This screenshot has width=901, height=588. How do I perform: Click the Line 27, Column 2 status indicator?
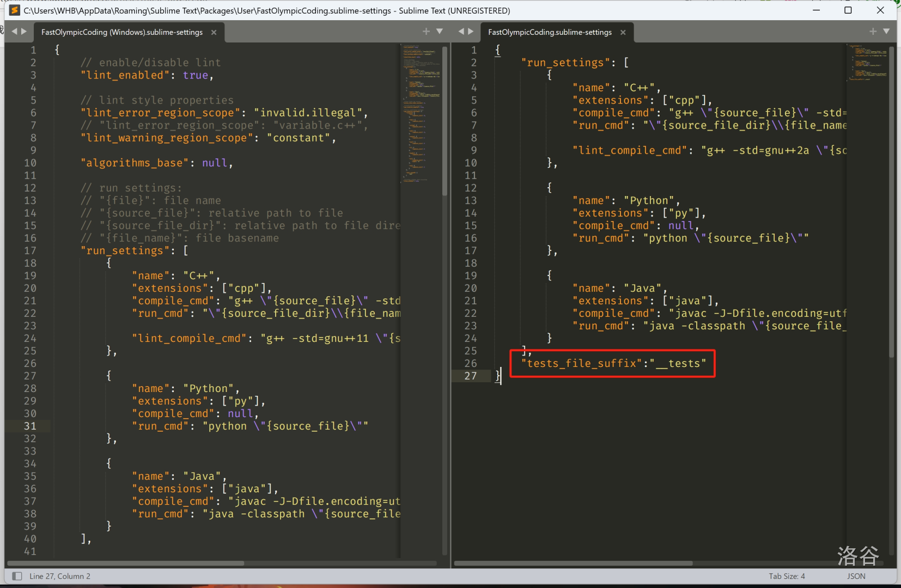click(60, 575)
